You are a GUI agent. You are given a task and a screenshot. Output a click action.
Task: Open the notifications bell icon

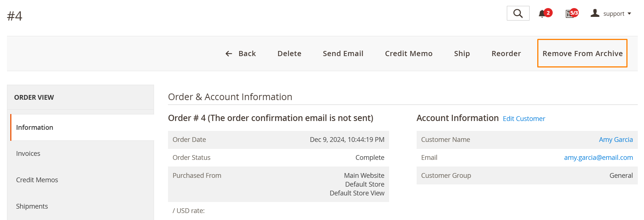542,14
